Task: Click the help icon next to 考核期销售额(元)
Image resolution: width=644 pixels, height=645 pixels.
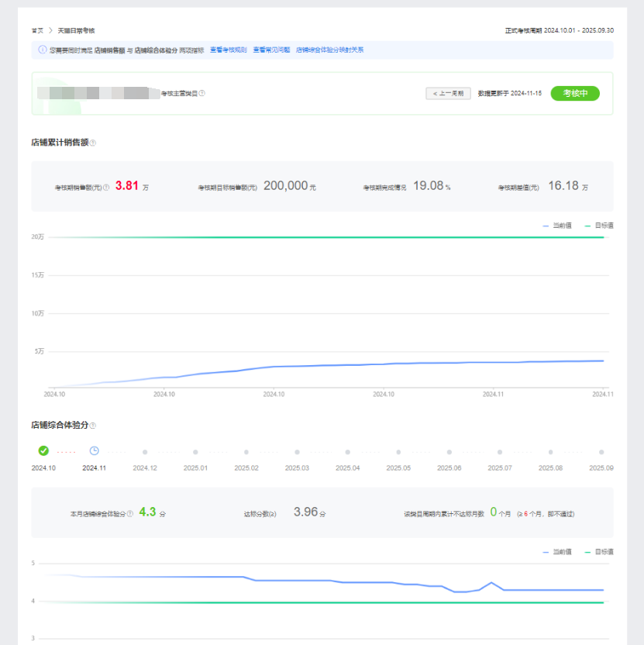Action: click(106, 188)
